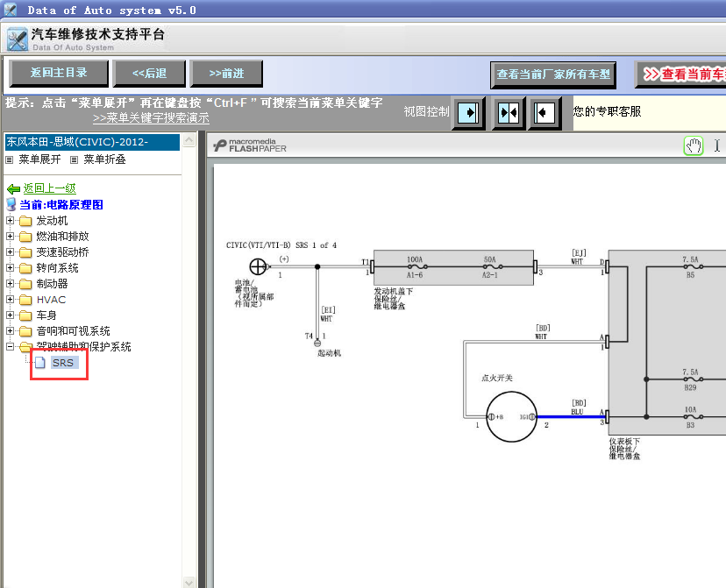The width and height of the screenshot is (726, 588).
Task: Expand the 转向系统 tree node
Action: (10, 267)
